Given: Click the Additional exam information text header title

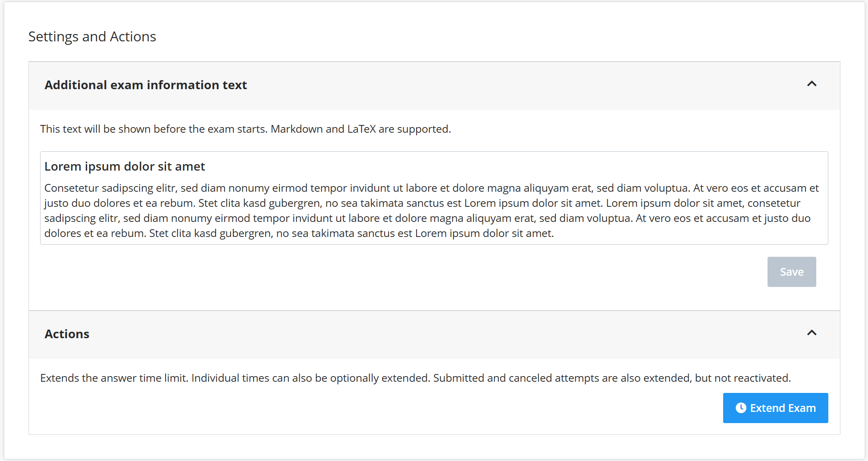Looking at the screenshot, I should click(x=146, y=85).
